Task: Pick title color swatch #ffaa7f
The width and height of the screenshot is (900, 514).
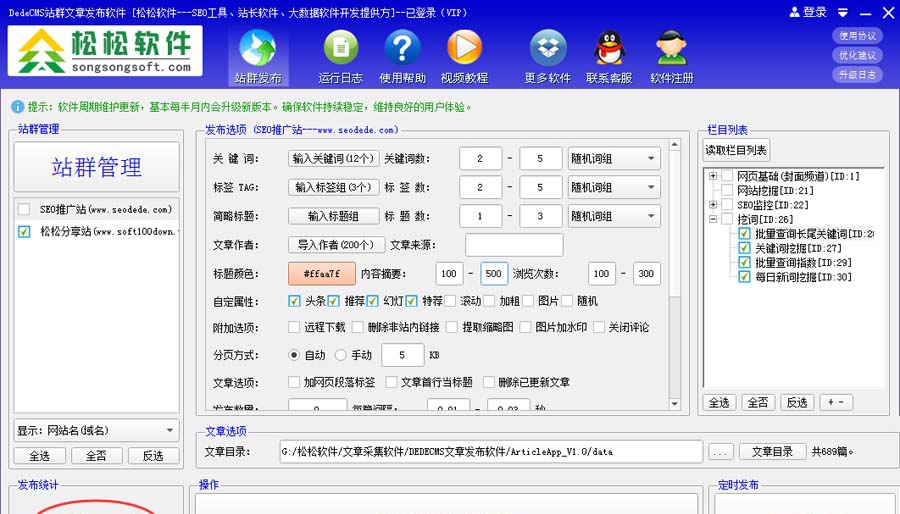Action: point(322,274)
